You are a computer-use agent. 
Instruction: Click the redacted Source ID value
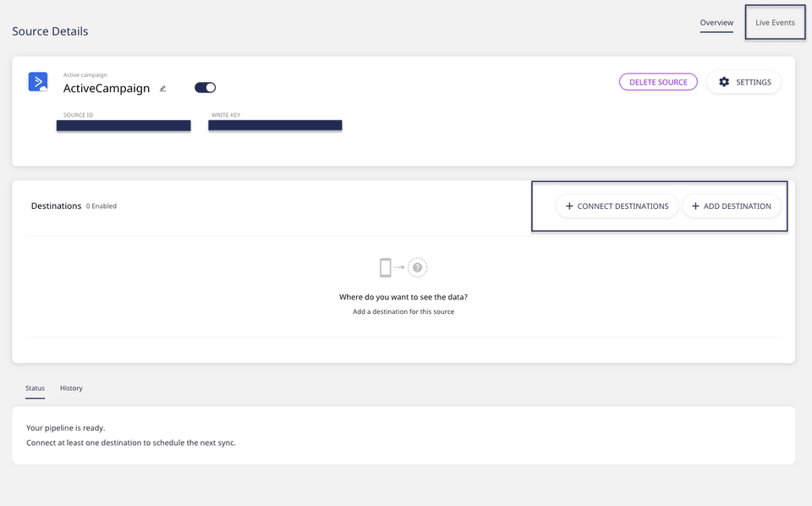coord(123,125)
